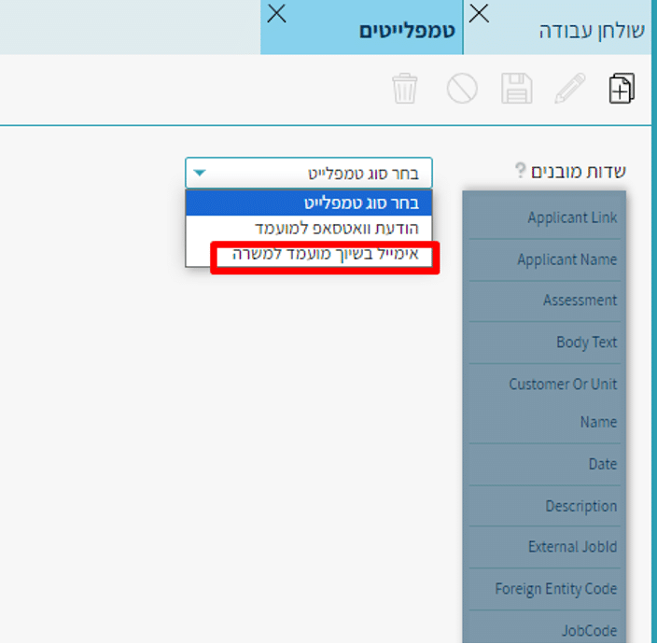657x644 pixels.
Task: Collapse the template type dropdown arrow
Action: point(200,174)
